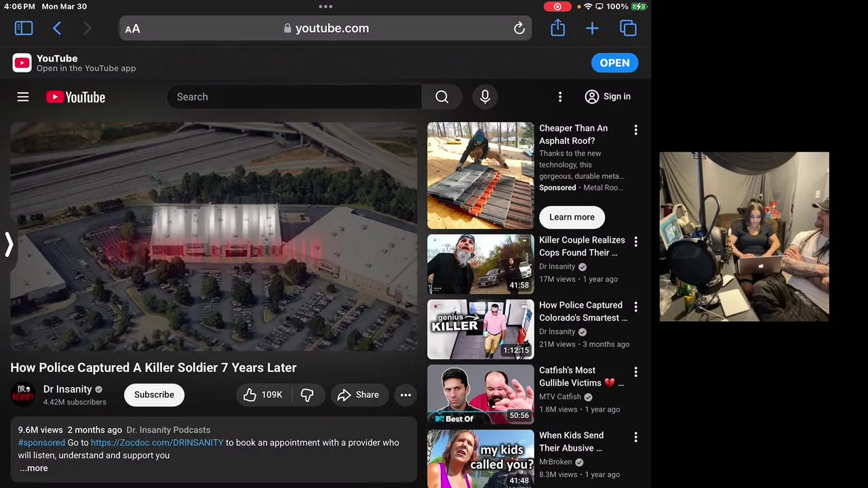
Task: Open the metal roof ad thumbnail
Action: (481, 176)
